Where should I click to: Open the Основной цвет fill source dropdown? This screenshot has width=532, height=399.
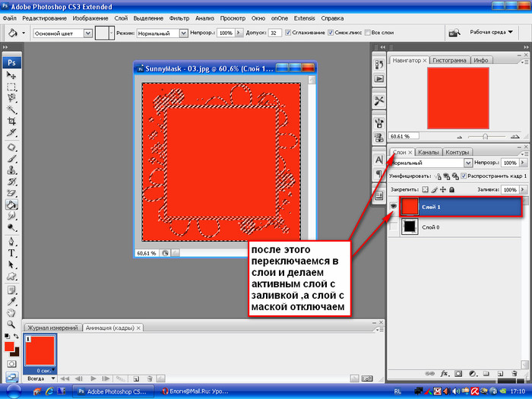pyautogui.click(x=88, y=33)
